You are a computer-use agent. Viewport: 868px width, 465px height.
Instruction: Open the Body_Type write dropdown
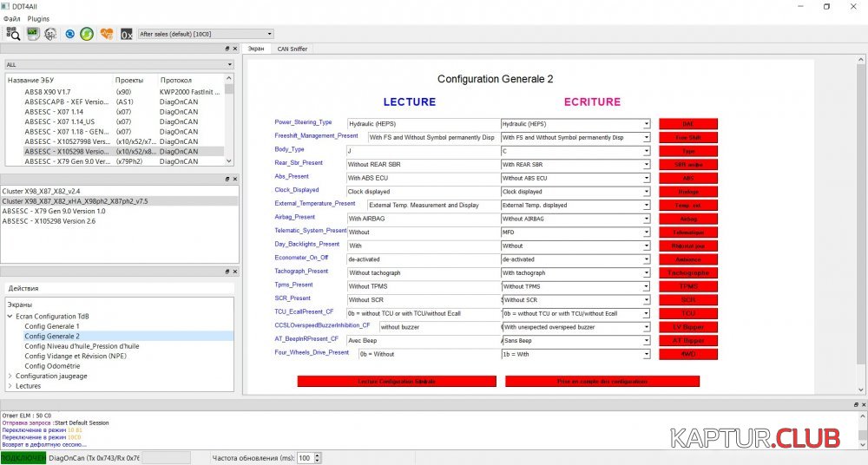pos(646,151)
